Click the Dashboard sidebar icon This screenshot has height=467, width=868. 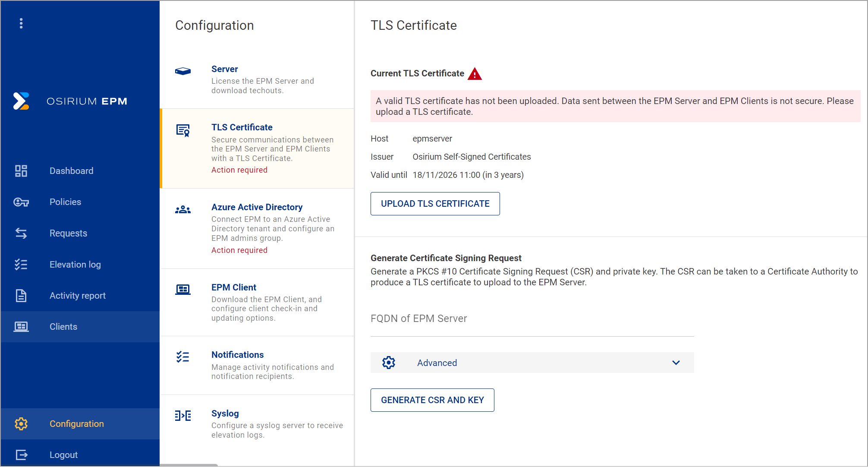point(21,171)
